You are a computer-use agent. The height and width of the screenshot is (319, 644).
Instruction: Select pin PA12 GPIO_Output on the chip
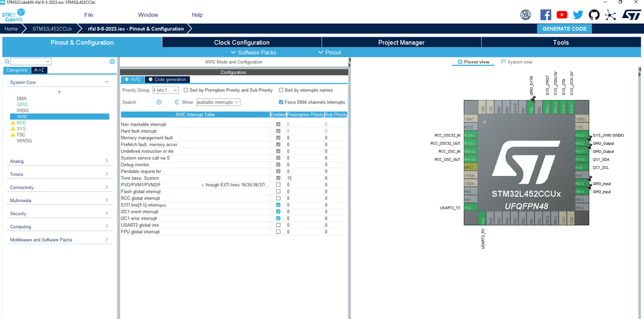coord(581,143)
